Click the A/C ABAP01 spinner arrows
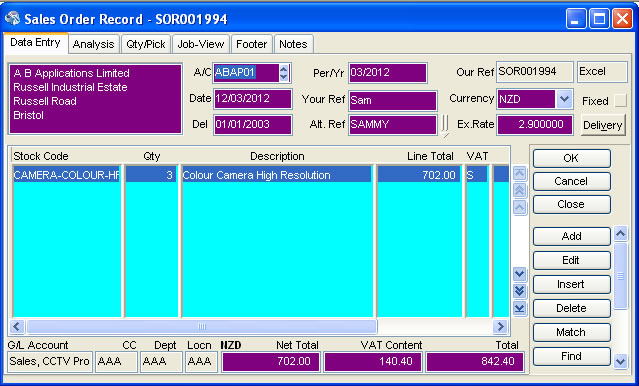Viewport: 639px width, 386px height. 284,73
